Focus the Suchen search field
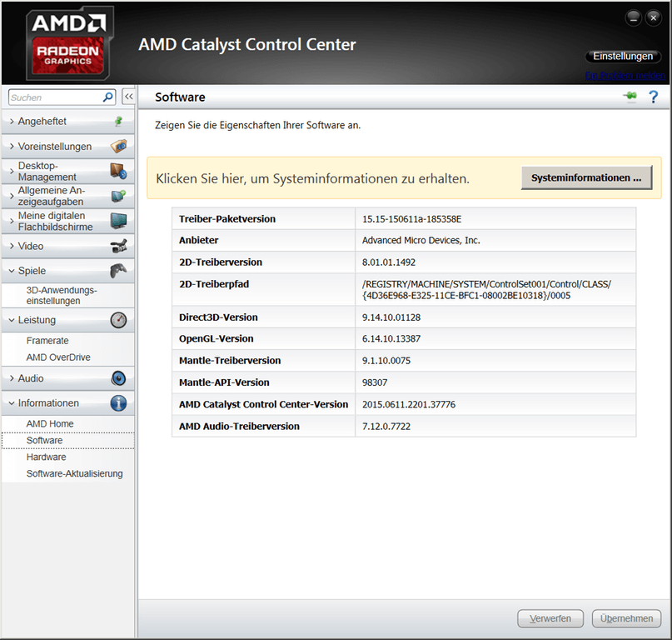672x640 pixels. 56,97
